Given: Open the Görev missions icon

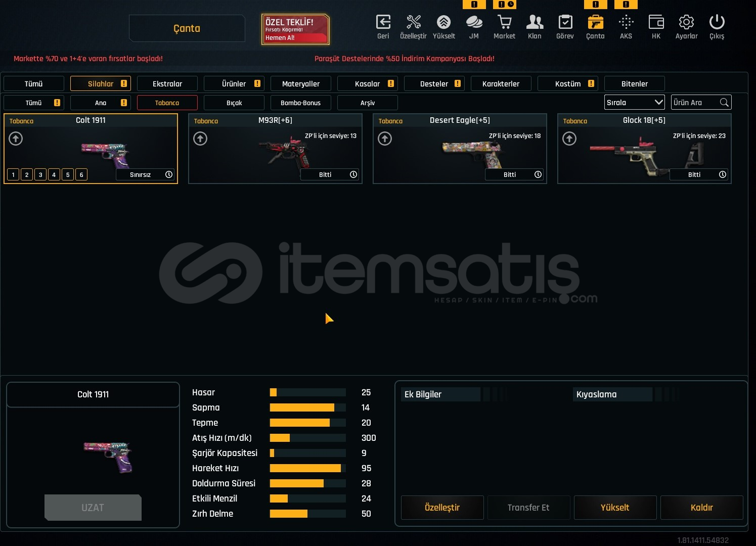Looking at the screenshot, I should (x=565, y=22).
